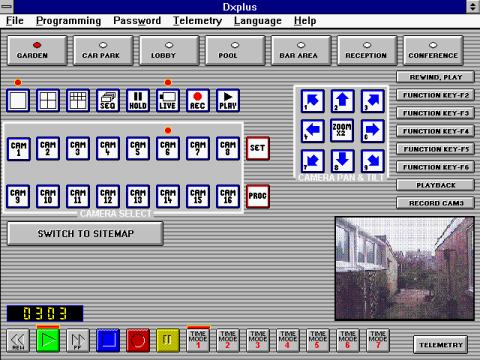
Task: Click the REWIND, PLAY button
Action: click(435, 77)
